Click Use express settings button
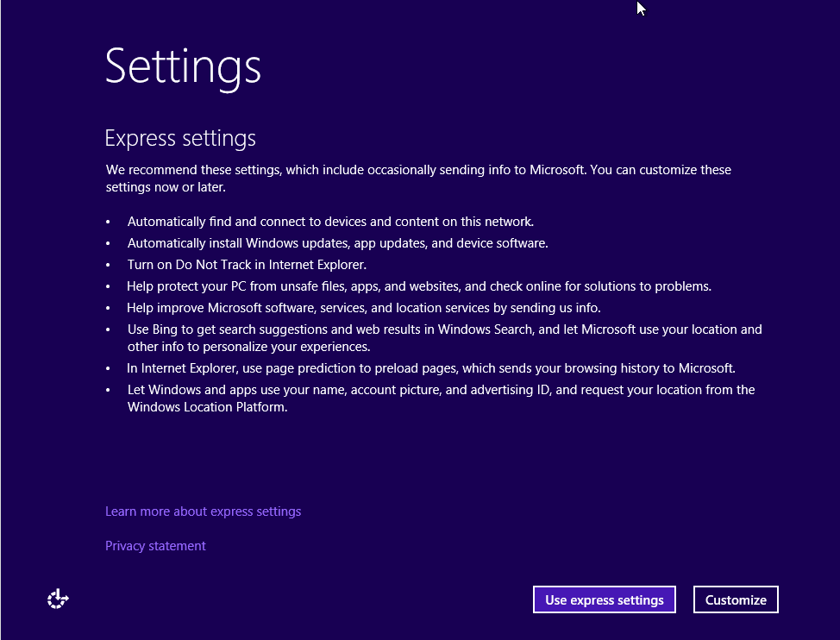 (604, 599)
